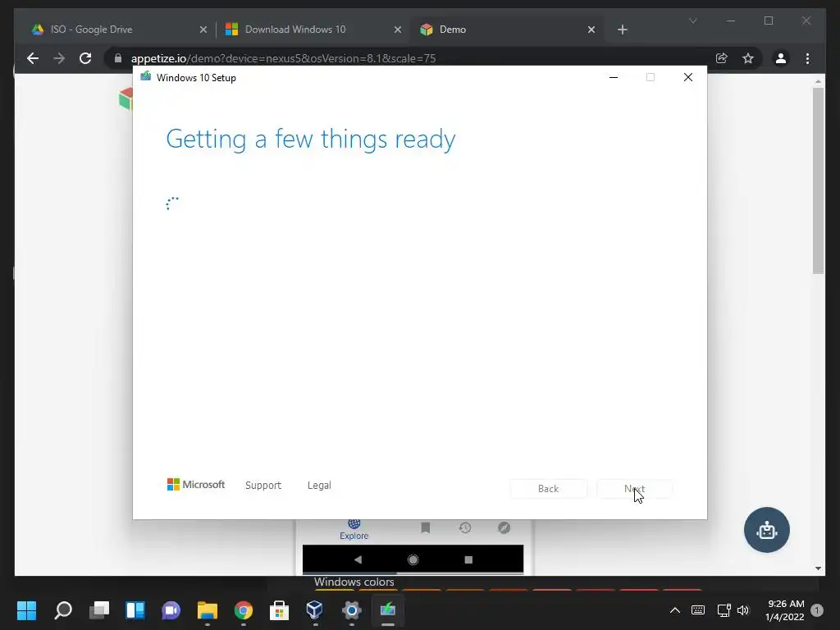840x630 pixels.
Task: Open the clock showing 9:26 AM
Action: [785, 610]
